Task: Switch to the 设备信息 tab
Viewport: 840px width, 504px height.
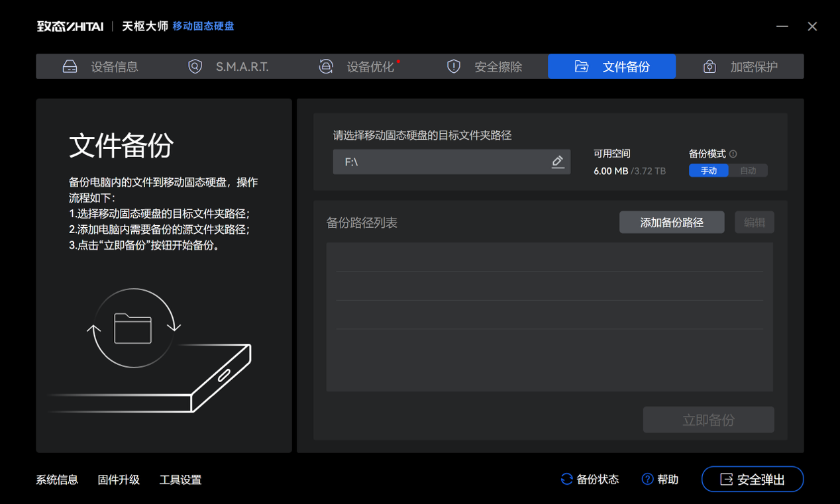Action: pos(99,66)
